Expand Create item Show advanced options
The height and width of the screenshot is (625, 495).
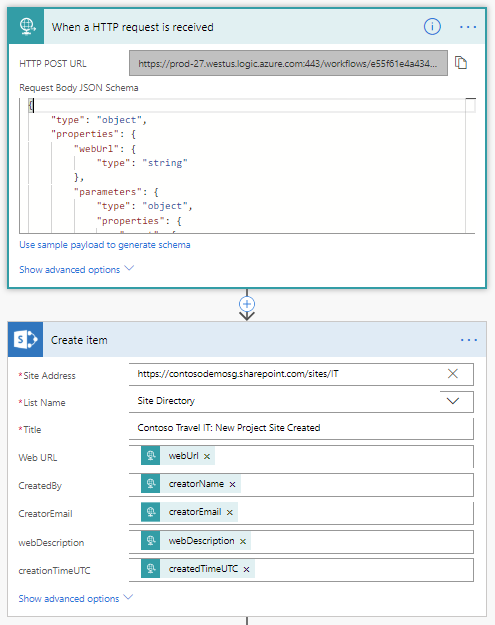[75, 598]
